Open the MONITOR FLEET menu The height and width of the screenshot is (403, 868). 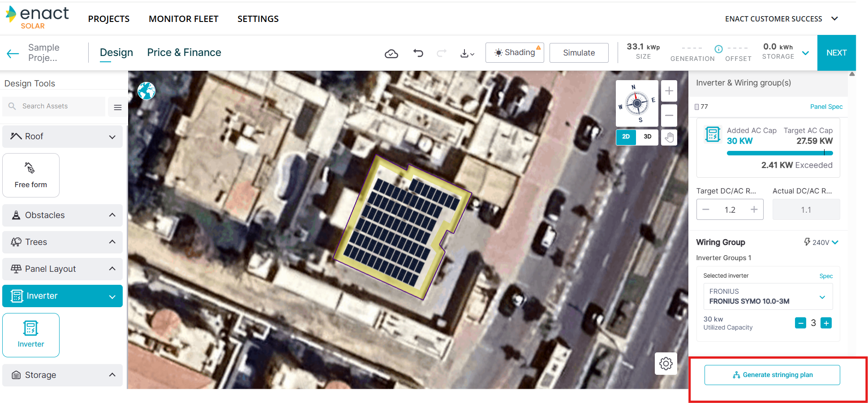pos(184,19)
